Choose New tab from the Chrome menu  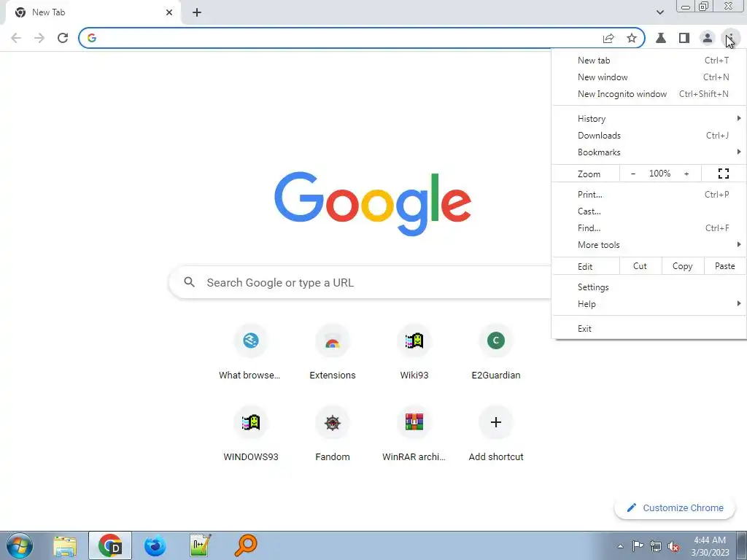click(649, 61)
